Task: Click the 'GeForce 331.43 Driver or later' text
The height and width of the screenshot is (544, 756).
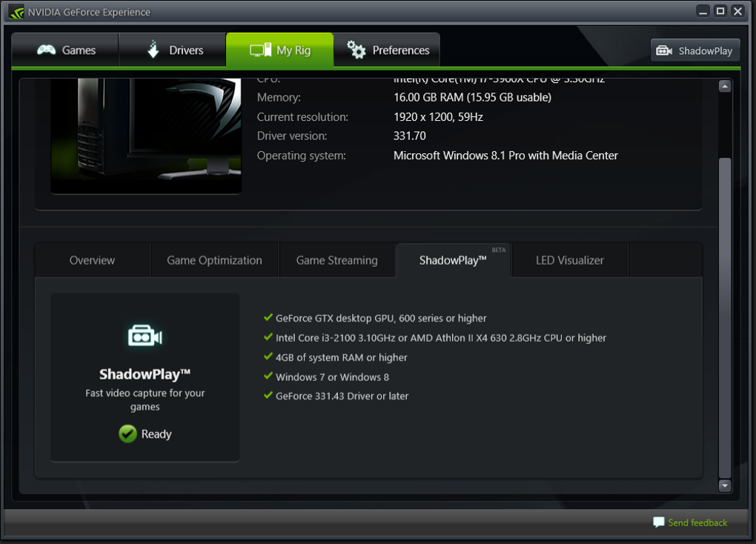Action: coord(342,396)
